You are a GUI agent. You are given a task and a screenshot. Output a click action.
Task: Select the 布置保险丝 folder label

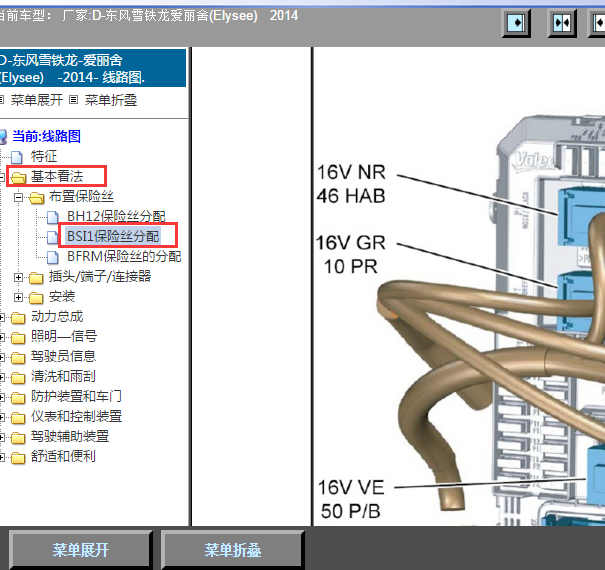pyautogui.click(x=81, y=196)
